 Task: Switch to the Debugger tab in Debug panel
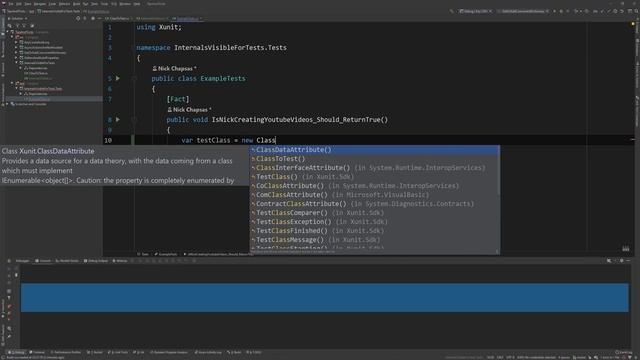point(22,261)
